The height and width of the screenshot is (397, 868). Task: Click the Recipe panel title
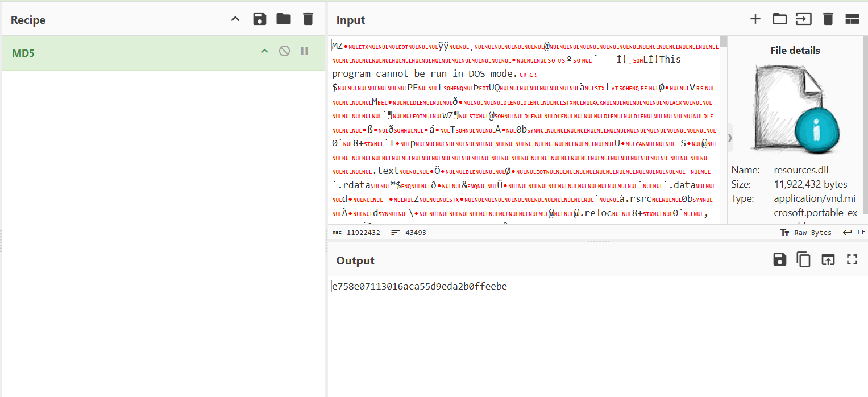click(28, 20)
